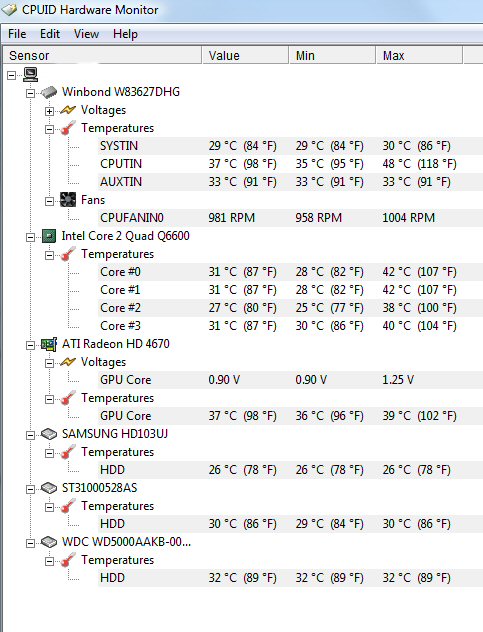Collapse the Intel Core 2 Quad Q6600 node
The height and width of the screenshot is (632, 483).
click(x=30, y=237)
